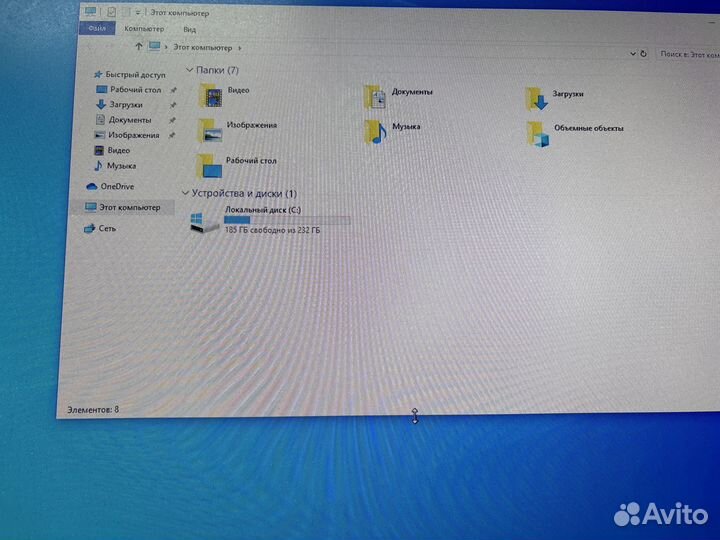Open the Объемные объекты folder icon
Viewport: 720px width, 540px height.
tap(538, 134)
